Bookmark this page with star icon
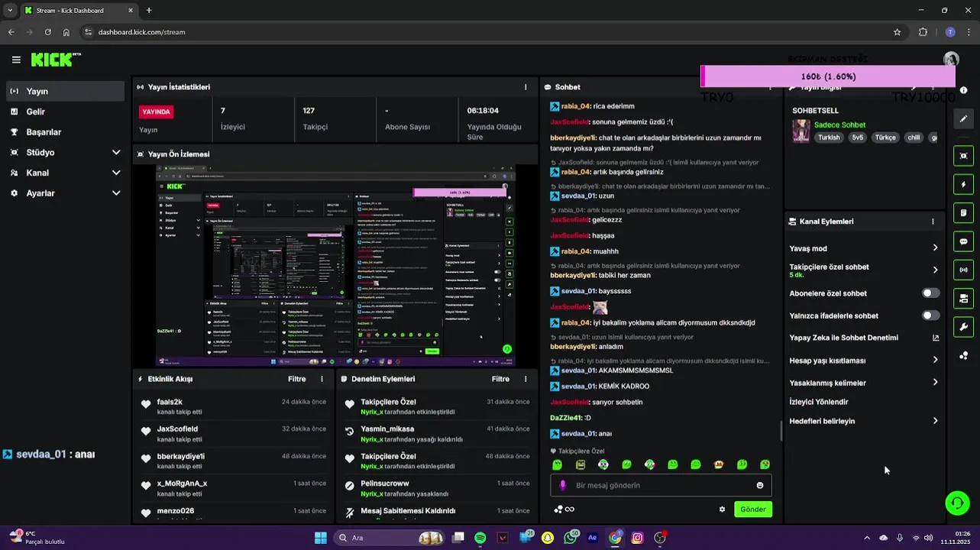This screenshot has width=980, height=550. click(x=897, y=32)
